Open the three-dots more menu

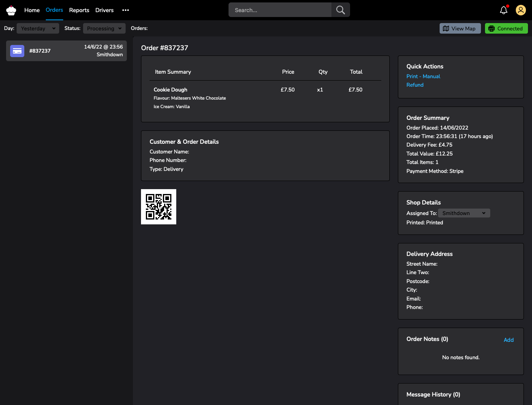(126, 10)
